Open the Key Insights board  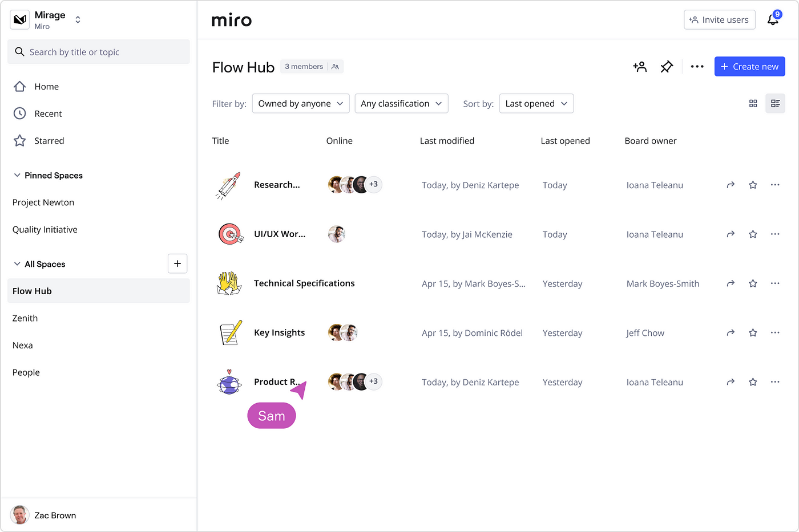coord(280,332)
